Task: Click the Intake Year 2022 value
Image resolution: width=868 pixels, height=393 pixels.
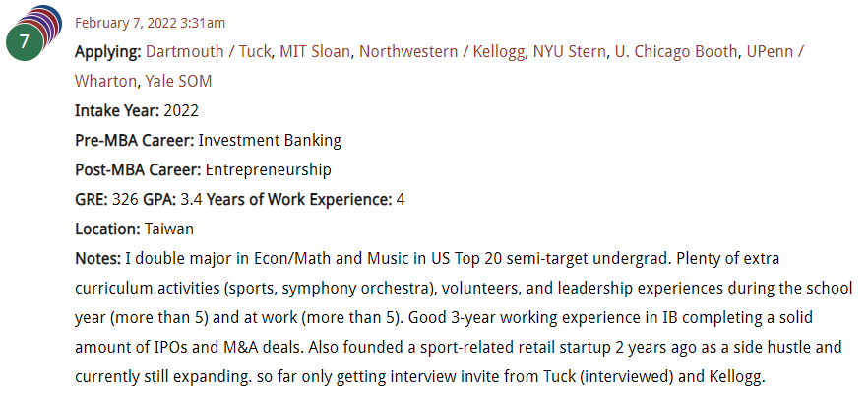Action: pyautogui.click(x=181, y=110)
